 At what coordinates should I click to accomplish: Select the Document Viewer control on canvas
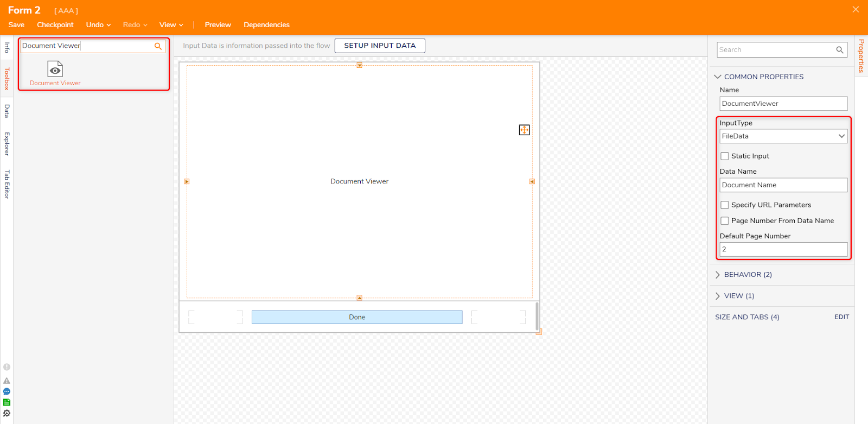(359, 181)
